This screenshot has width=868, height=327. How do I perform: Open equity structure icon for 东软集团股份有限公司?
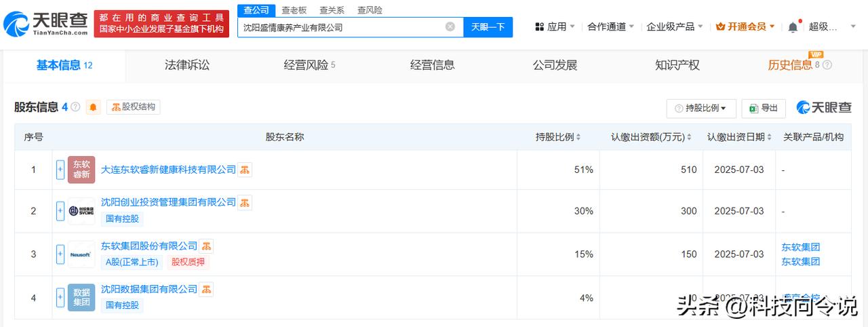point(206,246)
